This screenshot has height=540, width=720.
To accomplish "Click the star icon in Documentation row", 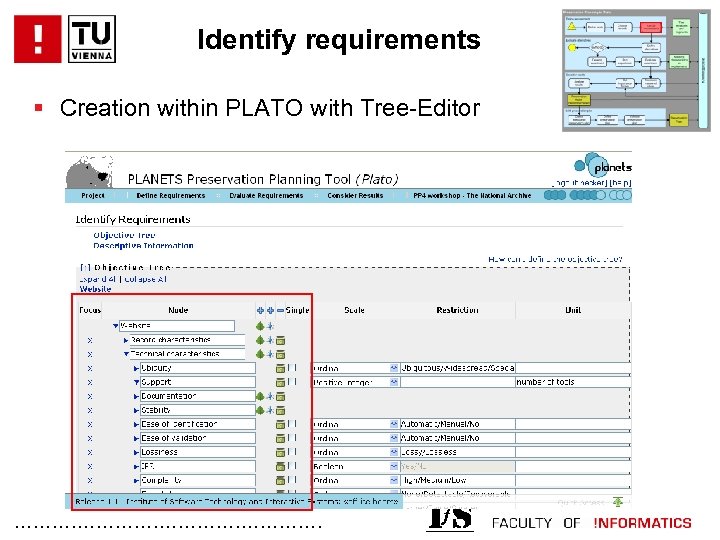I will point(270,396).
